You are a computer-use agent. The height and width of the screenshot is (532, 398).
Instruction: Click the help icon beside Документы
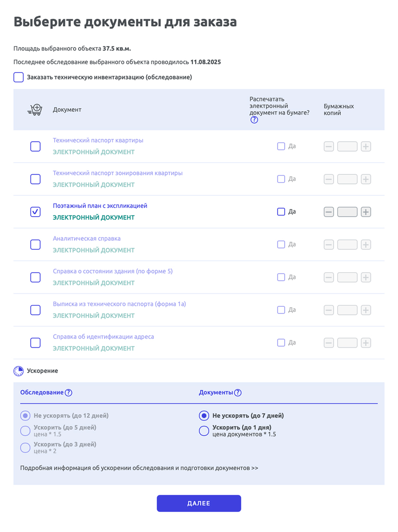(x=238, y=392)
